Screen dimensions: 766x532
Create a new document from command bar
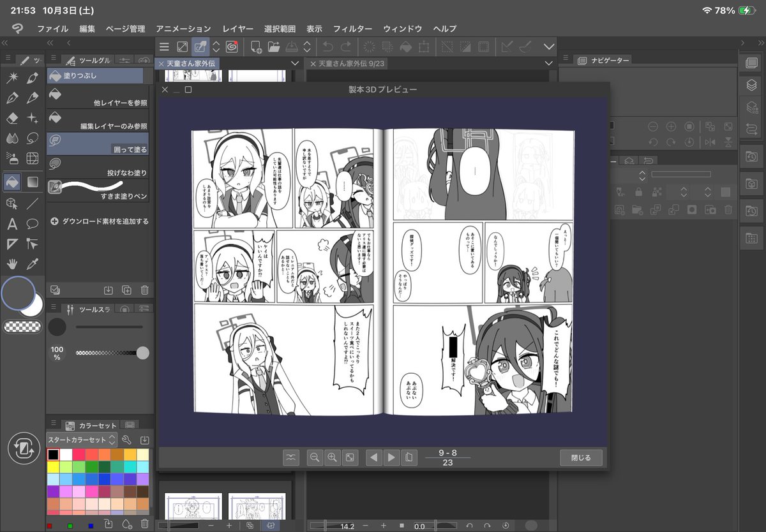[256, 47]
